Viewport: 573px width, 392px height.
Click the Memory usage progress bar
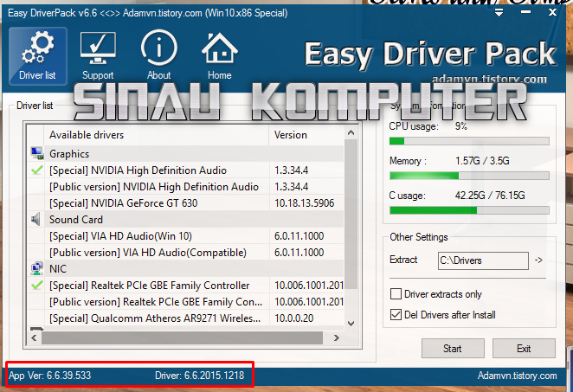click(x=469, y=176)
